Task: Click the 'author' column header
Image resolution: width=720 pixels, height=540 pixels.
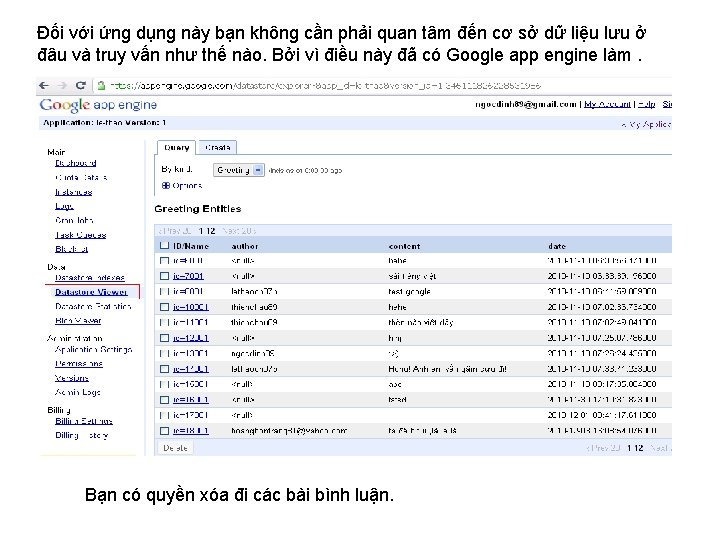Action: (245, 246)
